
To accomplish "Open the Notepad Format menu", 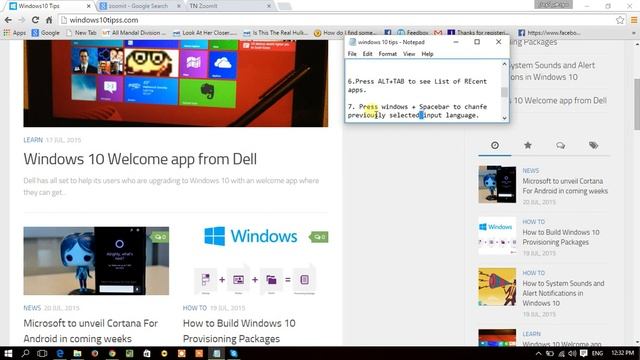I will pos(387,54).
